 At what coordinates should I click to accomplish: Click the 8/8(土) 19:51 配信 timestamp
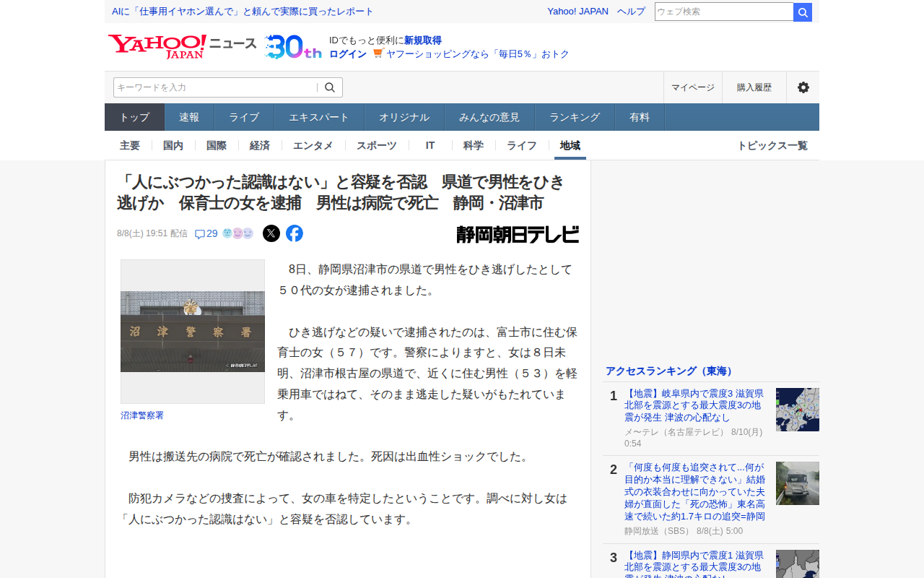[152, 233]
